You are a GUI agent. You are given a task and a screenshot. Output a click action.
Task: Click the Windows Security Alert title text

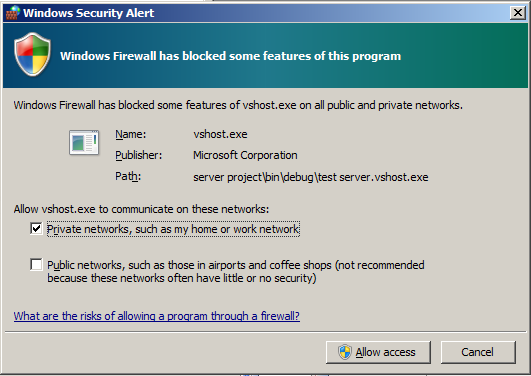pos(88,13)
